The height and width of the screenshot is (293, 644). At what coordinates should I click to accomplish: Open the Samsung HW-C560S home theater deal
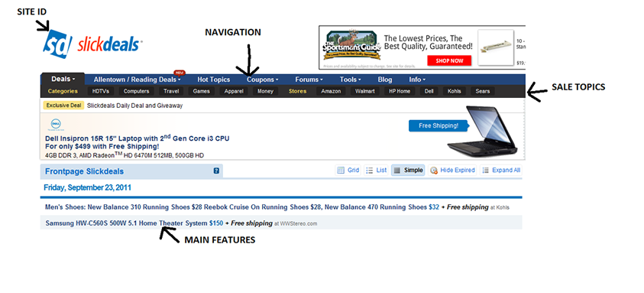click(134, 223)
